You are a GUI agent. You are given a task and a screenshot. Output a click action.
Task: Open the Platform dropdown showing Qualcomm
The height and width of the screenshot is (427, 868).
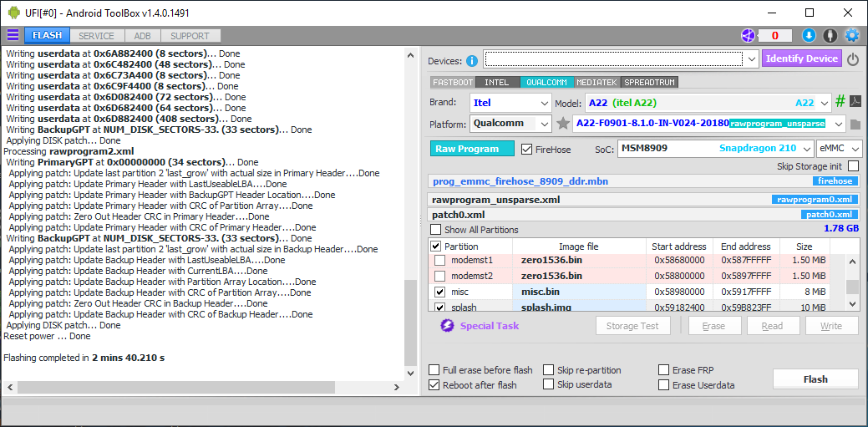(x=545, y=124)
